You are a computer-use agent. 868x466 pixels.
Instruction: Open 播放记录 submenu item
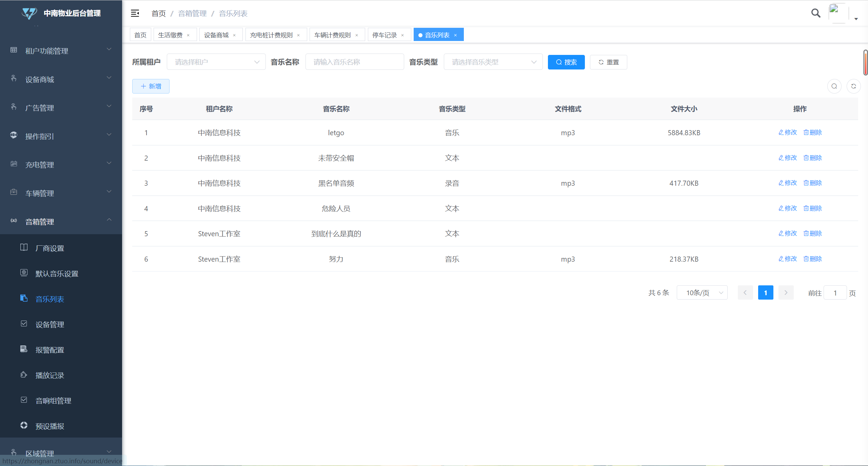(61, 375)
